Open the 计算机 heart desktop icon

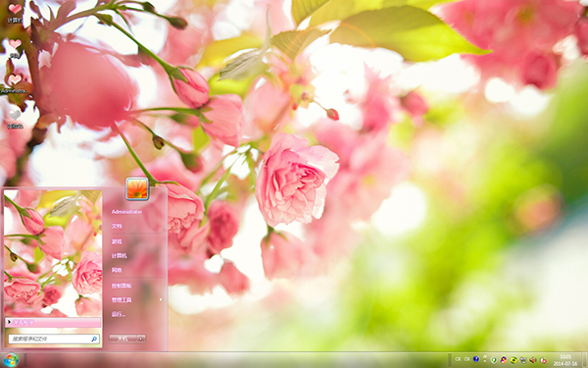15,9
